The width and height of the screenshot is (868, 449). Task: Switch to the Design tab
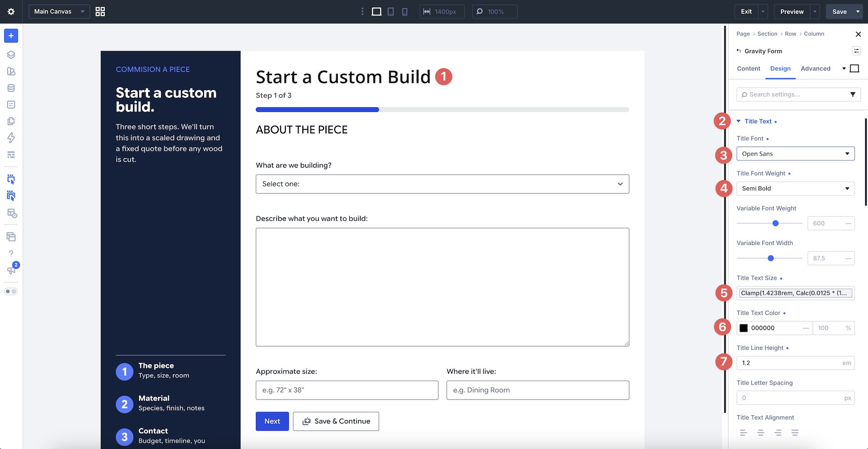coord(780,68)
